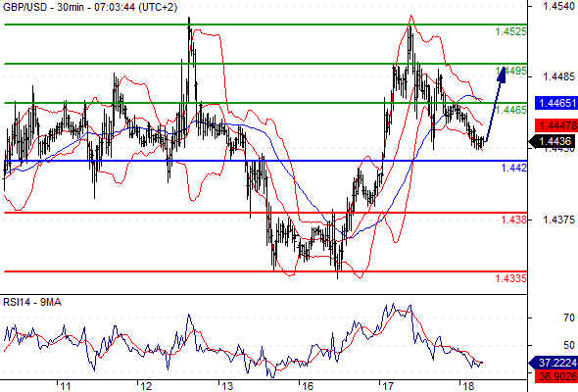The image size is (578, 392).
Task: Click the RSI 50 axis level
Action: tap(569, 346)
